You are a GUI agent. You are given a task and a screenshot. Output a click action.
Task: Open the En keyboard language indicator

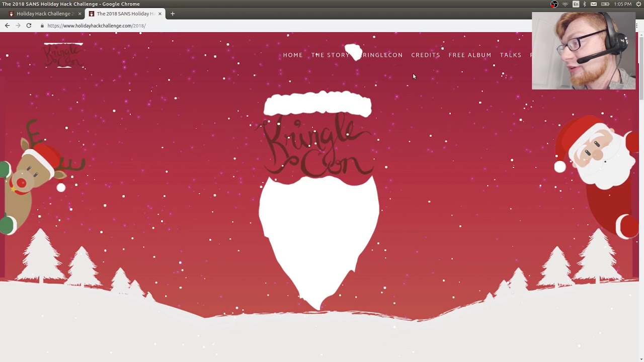576,4
